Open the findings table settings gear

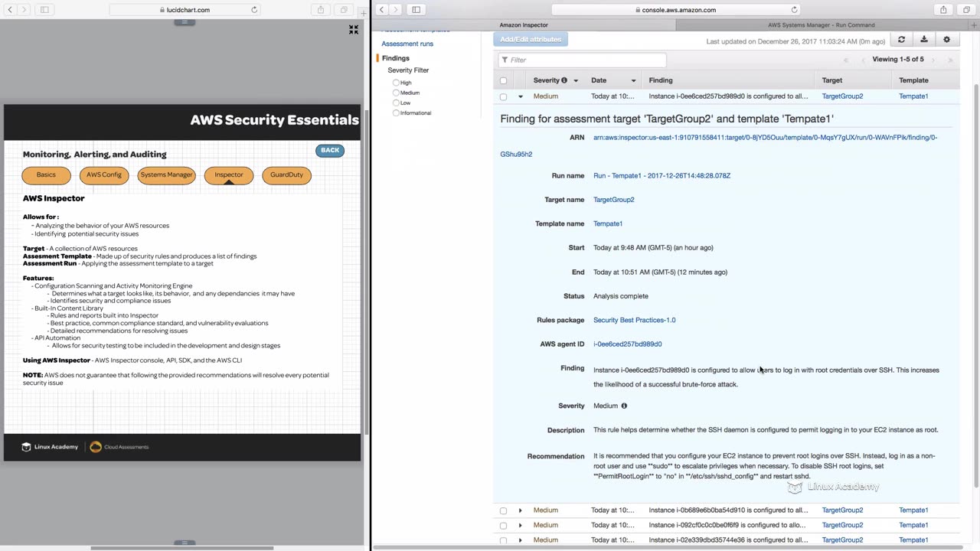pyautogui.click(x=947, y=40)
